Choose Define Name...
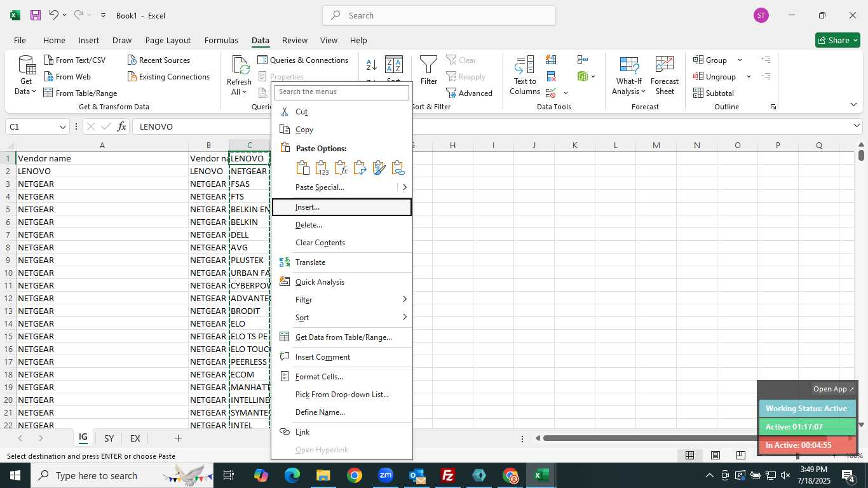The width and height of the screenshot is (868, 488). (342, 412)
